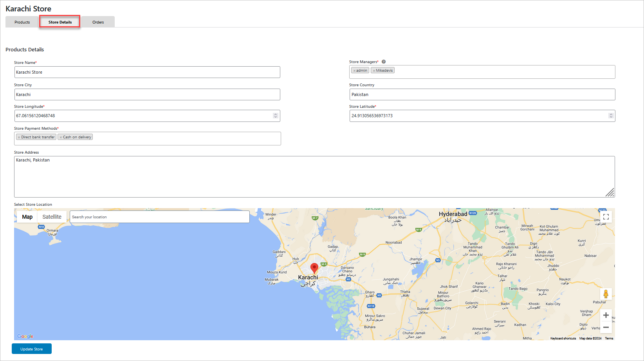644x361 pixels.
Task: Switch the map to Map view
Action: (27, 216)
